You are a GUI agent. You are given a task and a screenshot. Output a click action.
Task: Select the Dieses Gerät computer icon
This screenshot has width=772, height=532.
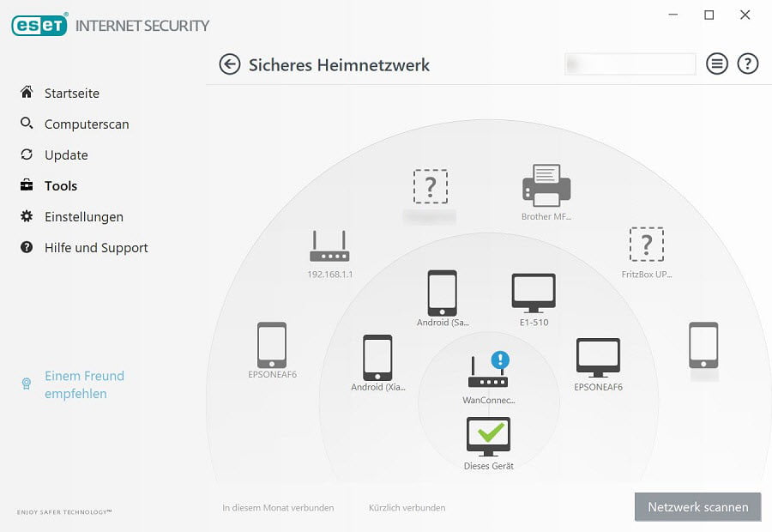click(488, 437)
